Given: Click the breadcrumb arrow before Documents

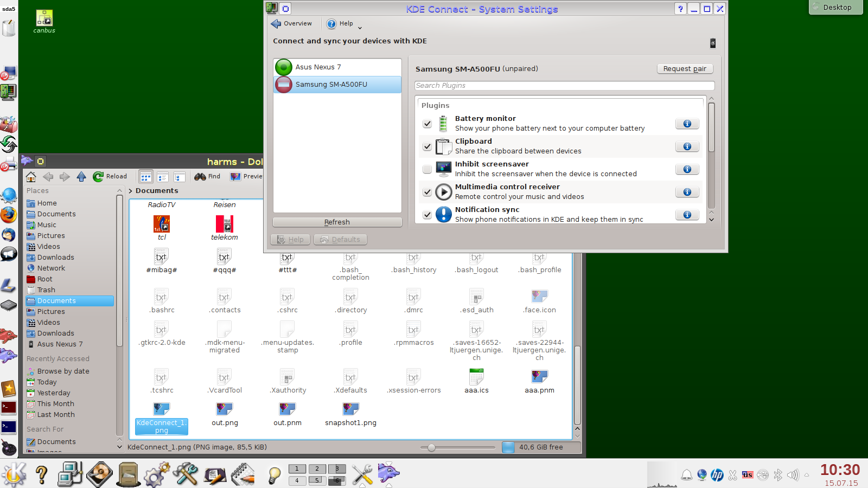Looking at the screenshot, I should pos(130,191).
